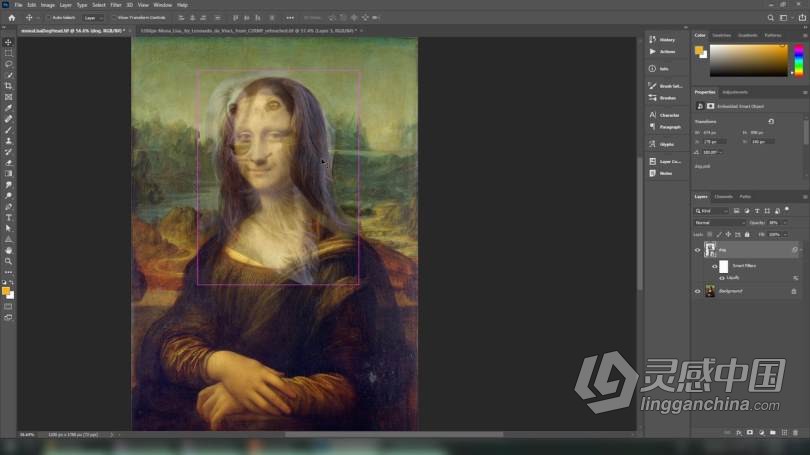Toggle Show Transform Controls checkbox
The image size is (810, 455).
point(113,18)
